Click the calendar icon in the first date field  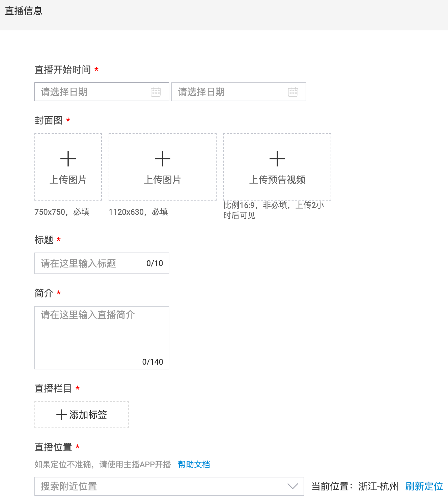156,92
